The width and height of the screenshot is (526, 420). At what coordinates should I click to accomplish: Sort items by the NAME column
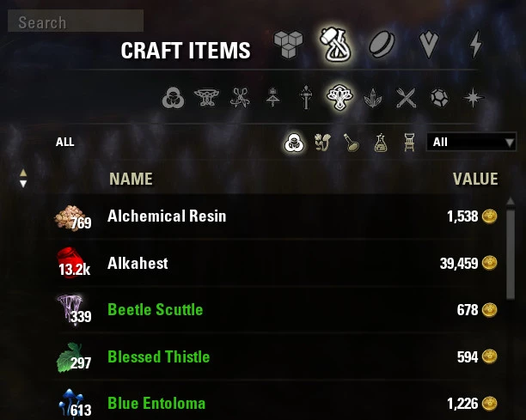[x=131, y=179]
